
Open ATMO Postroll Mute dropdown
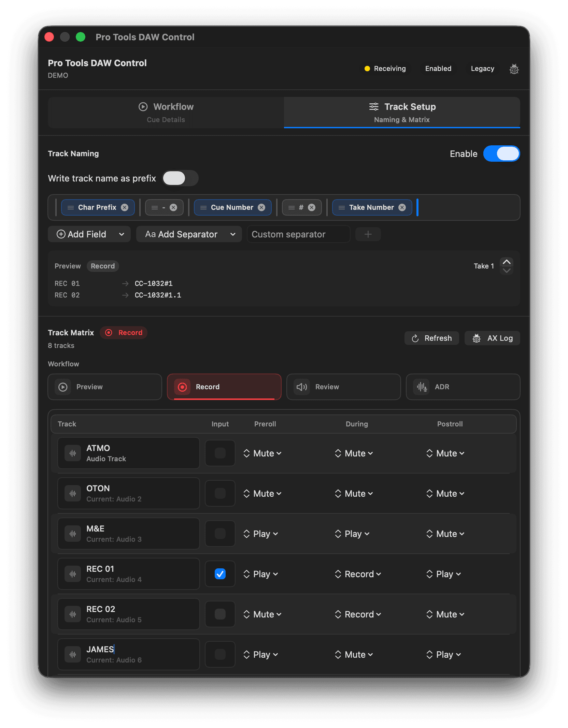pos(445,453)
